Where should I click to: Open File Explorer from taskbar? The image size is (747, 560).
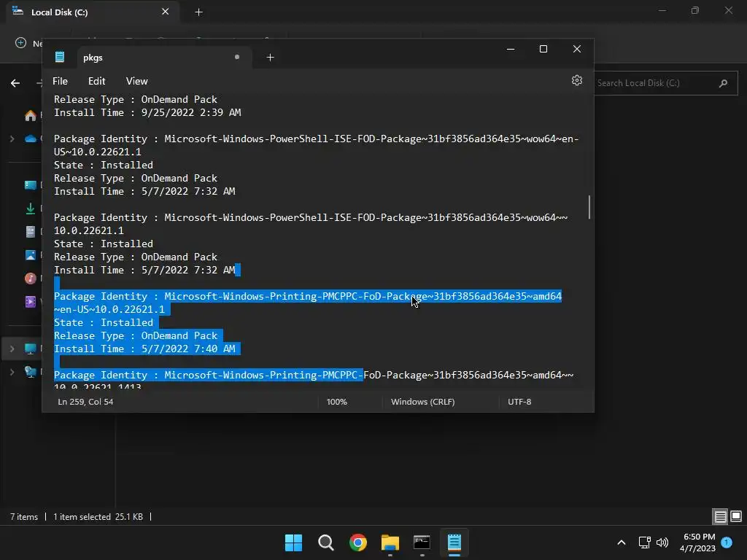click(x=390, y=542)
